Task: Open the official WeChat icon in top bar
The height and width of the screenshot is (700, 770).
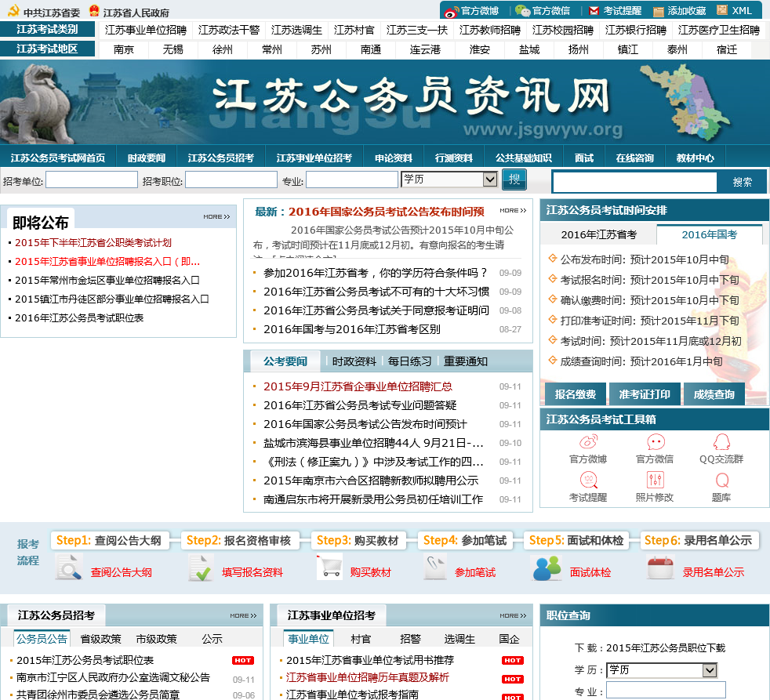Action: 522,11
